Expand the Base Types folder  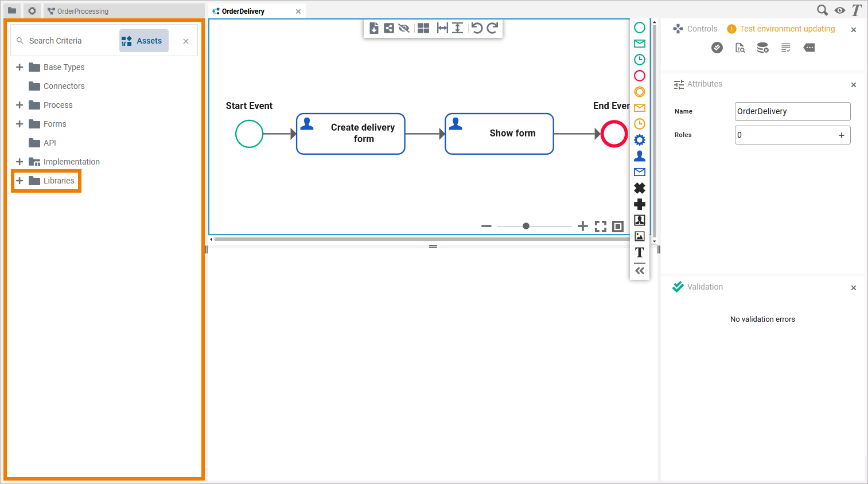(x=20, y=67)
